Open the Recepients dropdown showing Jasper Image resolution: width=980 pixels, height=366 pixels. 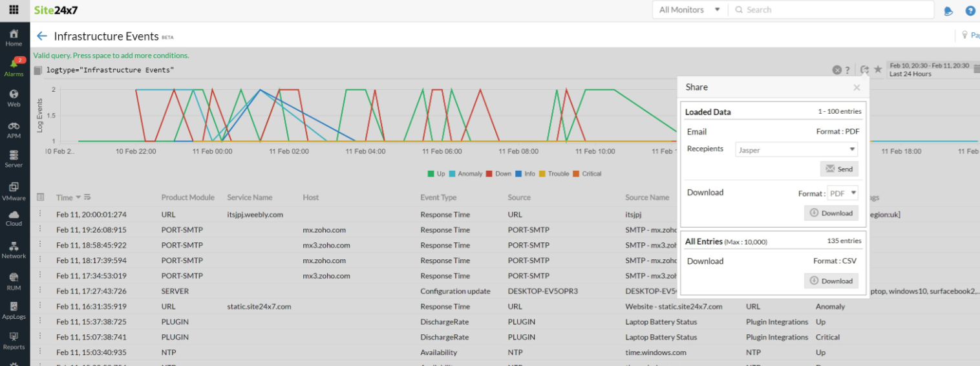[796, 149]
